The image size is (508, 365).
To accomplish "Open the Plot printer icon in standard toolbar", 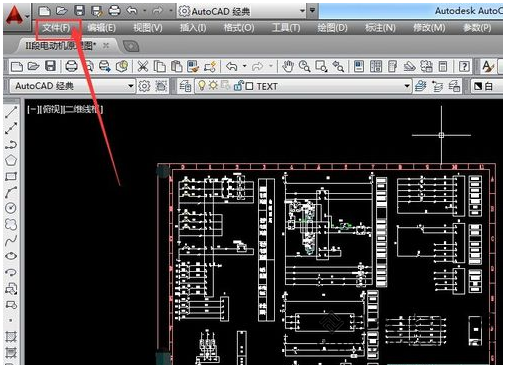I will (x=71, y=67).
